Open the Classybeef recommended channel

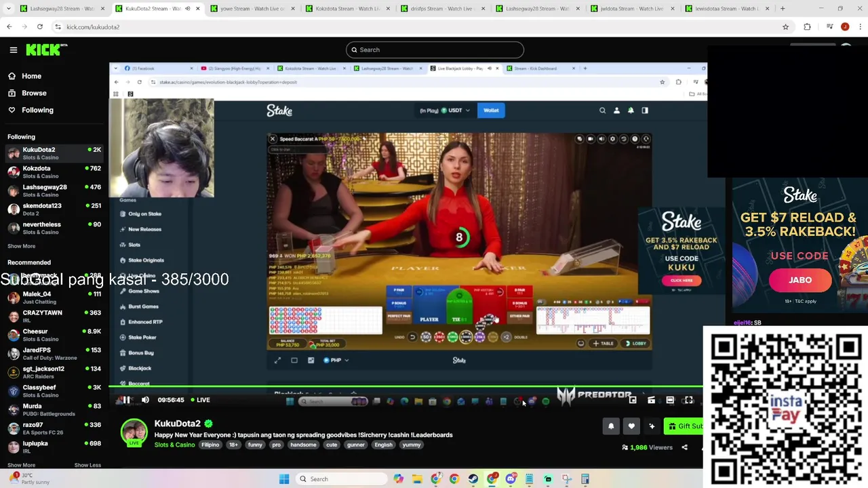[54, 391]
